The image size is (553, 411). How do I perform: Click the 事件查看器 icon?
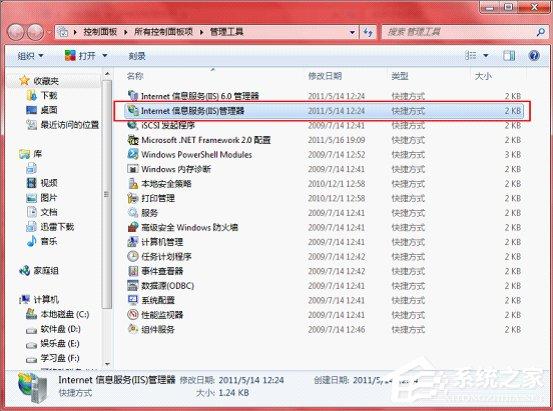(x=133, y=271)
